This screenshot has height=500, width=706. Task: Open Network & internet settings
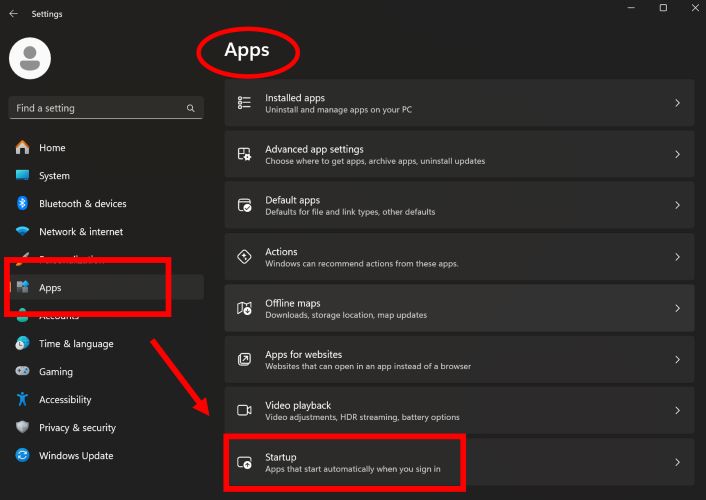click(x=81, y=232)
